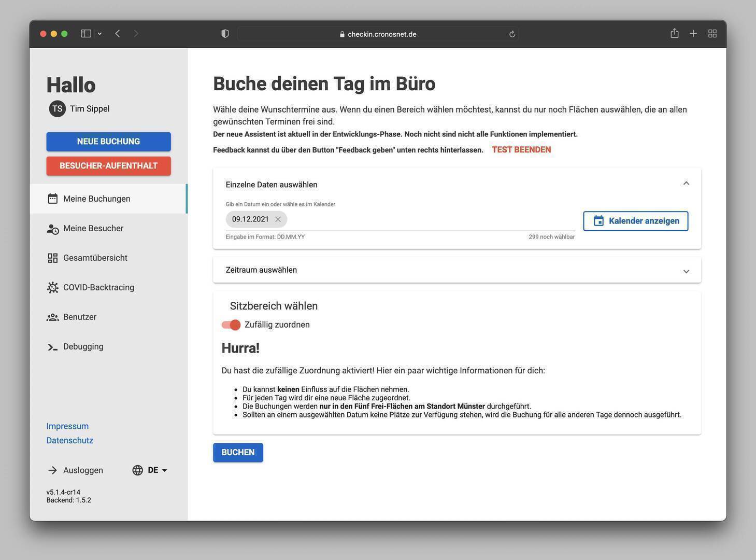Open the DE language dropdown

(x=150, y=470)
